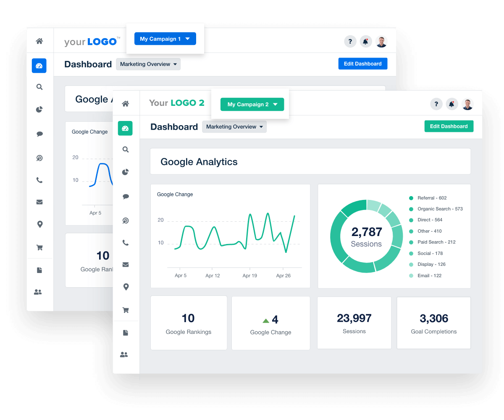Viewport: 504px width, 420px height.
Task: Click the green notification bell icon
Action: click(x=451, y=104)
